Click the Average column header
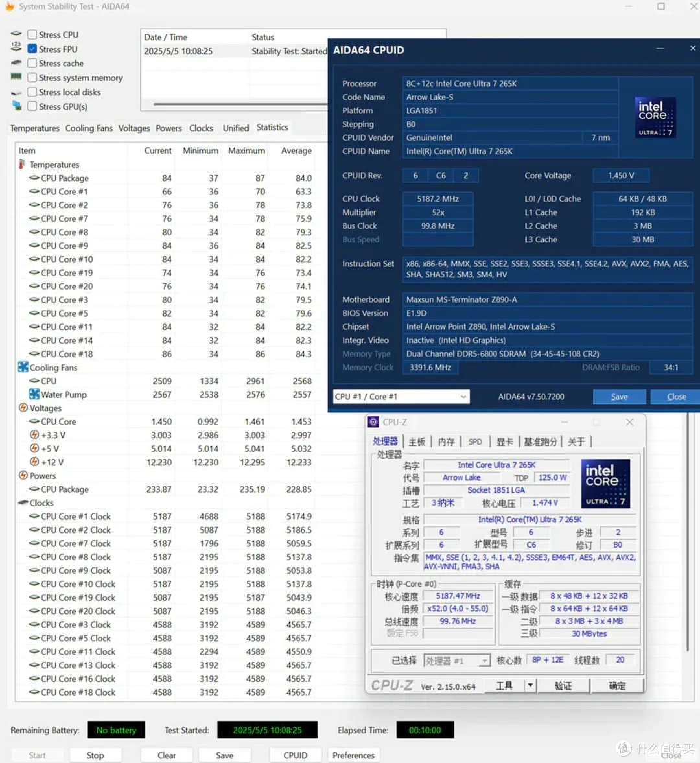Image resolution: width=700 pixels, height=763 pixels. point(296,151)
